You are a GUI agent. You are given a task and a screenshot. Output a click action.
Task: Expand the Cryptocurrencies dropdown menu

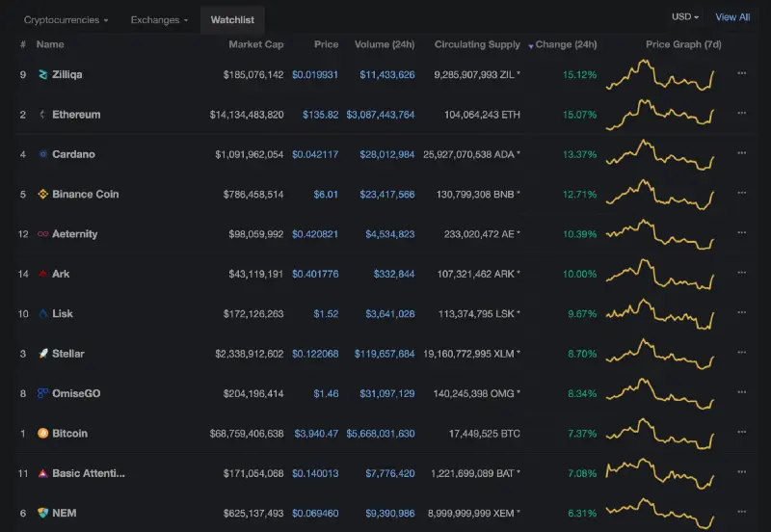[x=66, y=20]
